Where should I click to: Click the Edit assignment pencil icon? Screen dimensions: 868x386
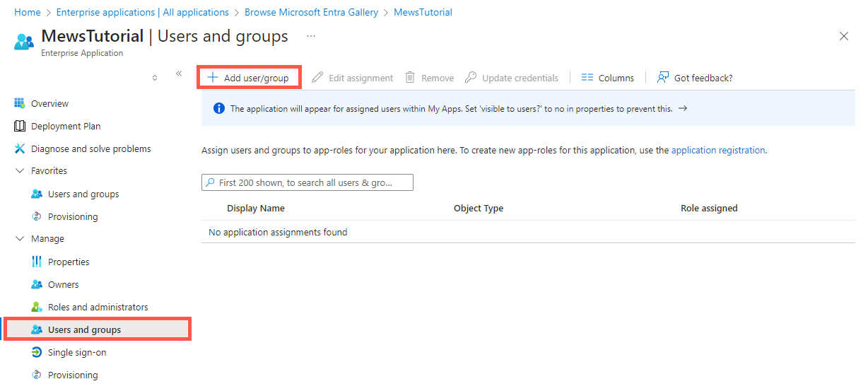[317, 78]
